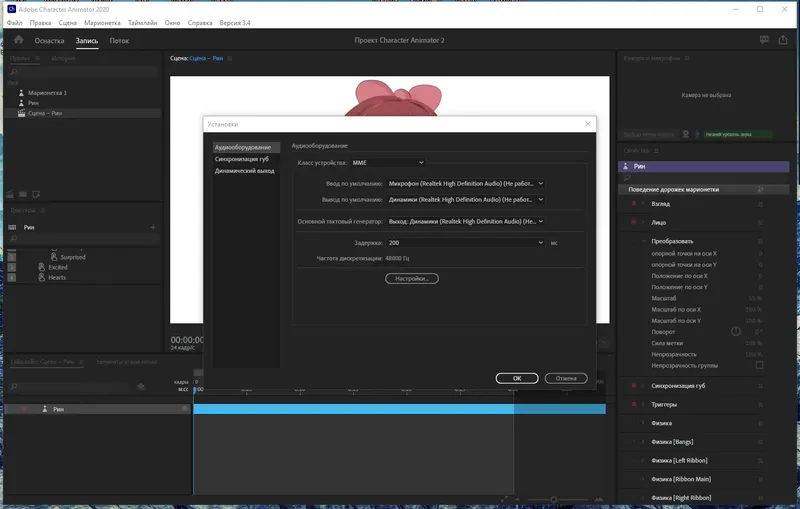Expand the Физика [Left Ribbon] section
800x509 pixels.
[x=643, y=461]
